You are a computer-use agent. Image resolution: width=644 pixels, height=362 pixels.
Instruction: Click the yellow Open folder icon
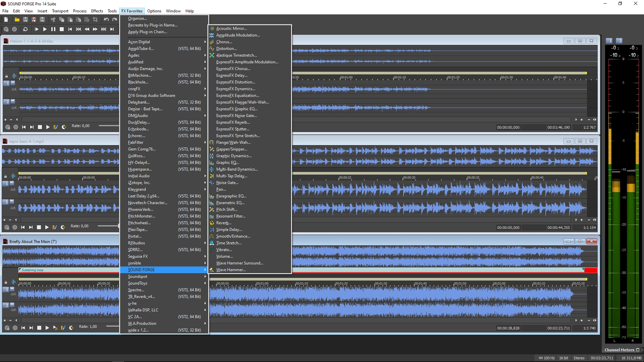coord(17,20)
